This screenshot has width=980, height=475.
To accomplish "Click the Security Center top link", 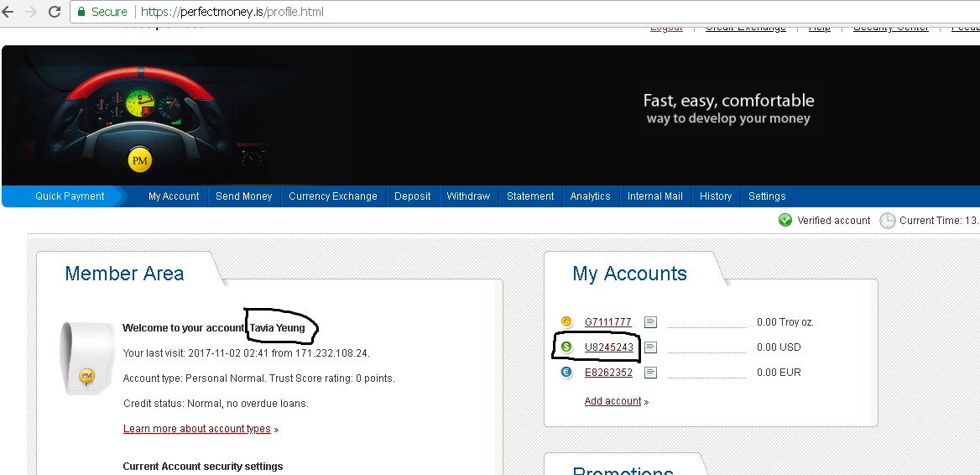I will coord(890,29).
